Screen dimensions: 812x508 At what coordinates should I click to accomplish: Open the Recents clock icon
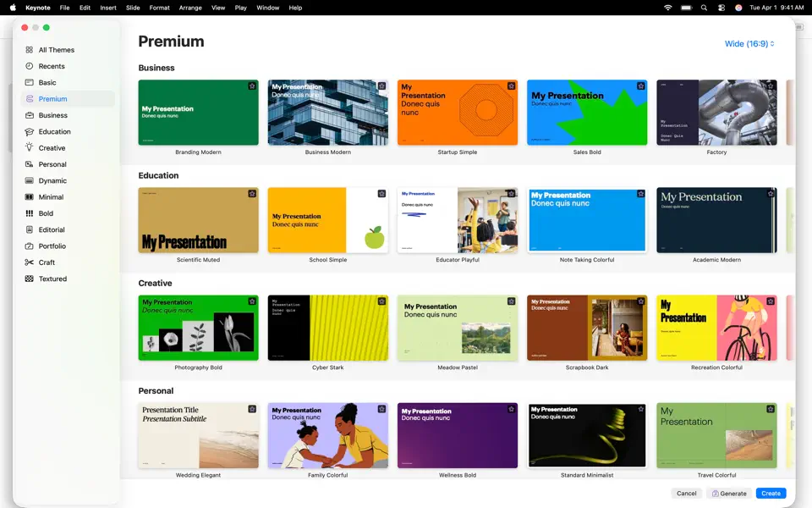click(30, 66)
